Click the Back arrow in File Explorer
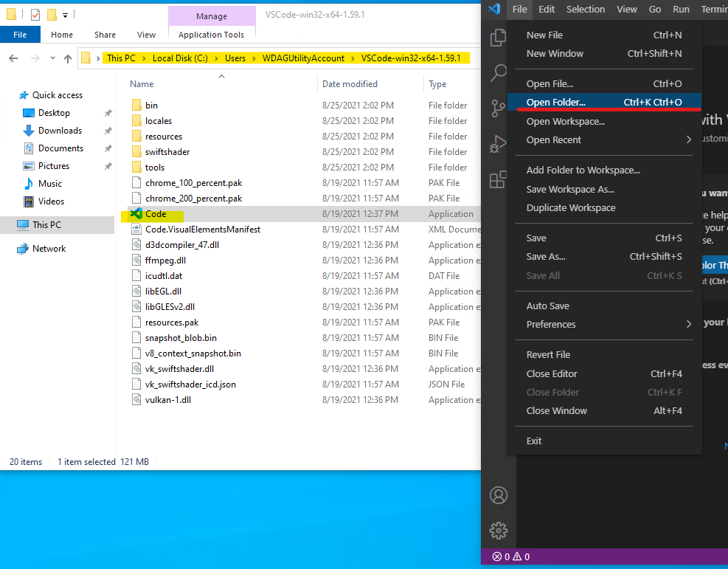 tap(13, 58)
